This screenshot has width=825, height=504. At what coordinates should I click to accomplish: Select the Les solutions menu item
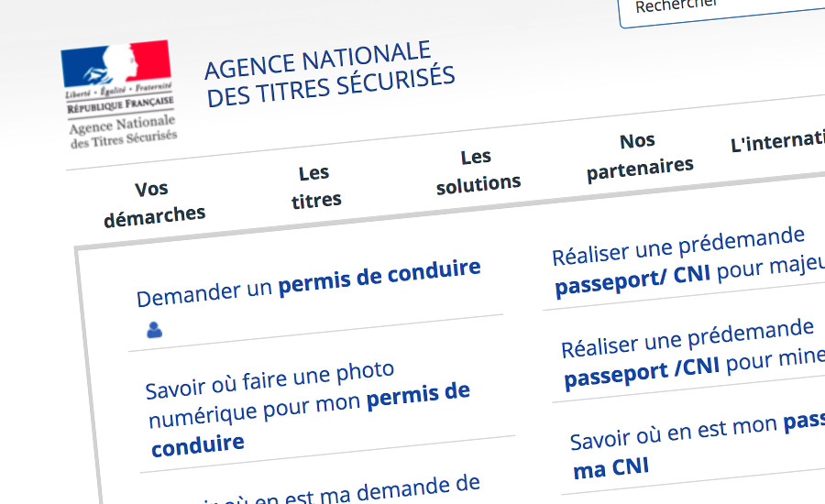tap(478, 171)
